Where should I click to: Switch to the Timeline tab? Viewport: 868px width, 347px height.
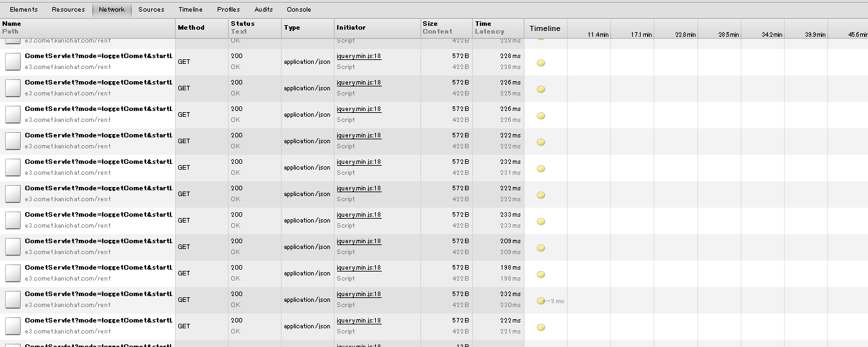pos(191,10)
